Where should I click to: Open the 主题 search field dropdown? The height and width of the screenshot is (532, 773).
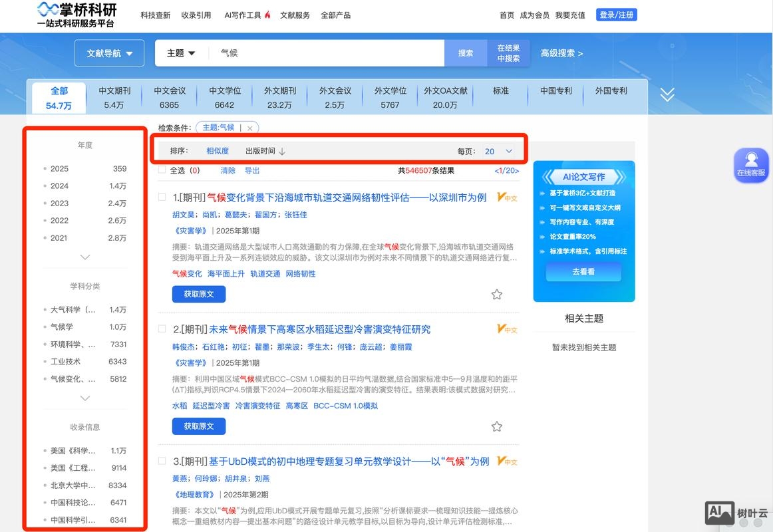[x=180, y=52]
